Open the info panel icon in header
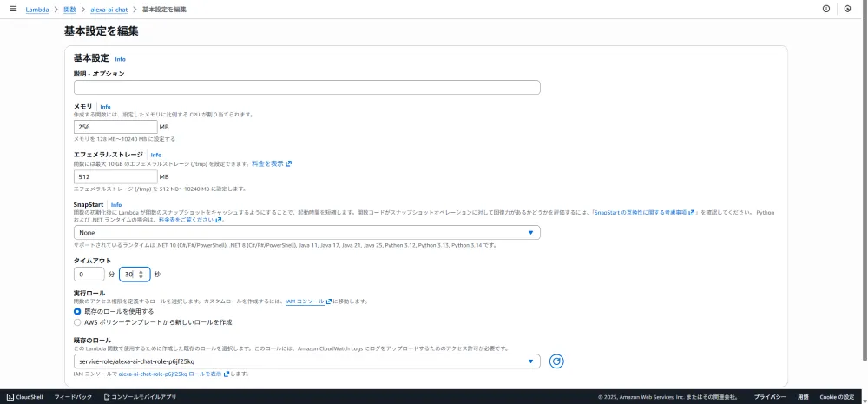Image resolution: width=868 pixels, height=404 pixels. (826, 9)
